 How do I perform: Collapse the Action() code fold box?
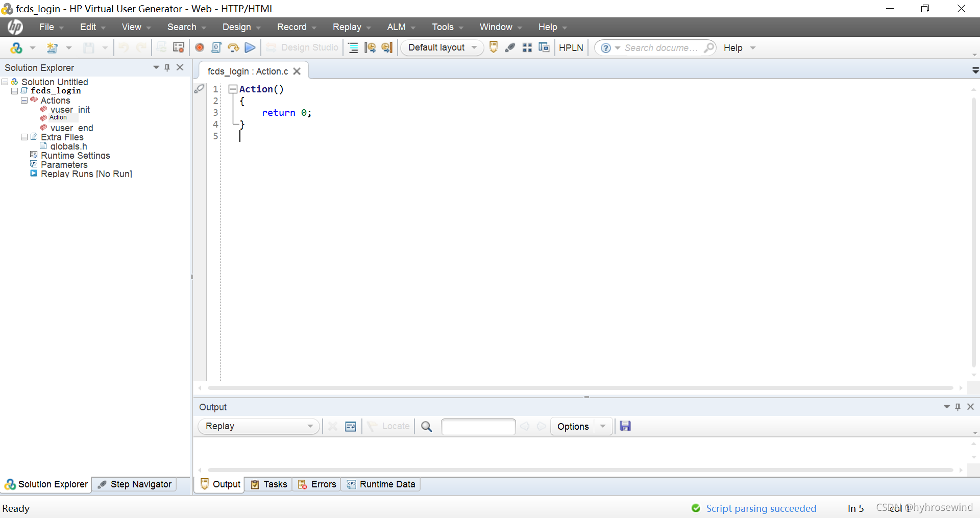point(233,89)
